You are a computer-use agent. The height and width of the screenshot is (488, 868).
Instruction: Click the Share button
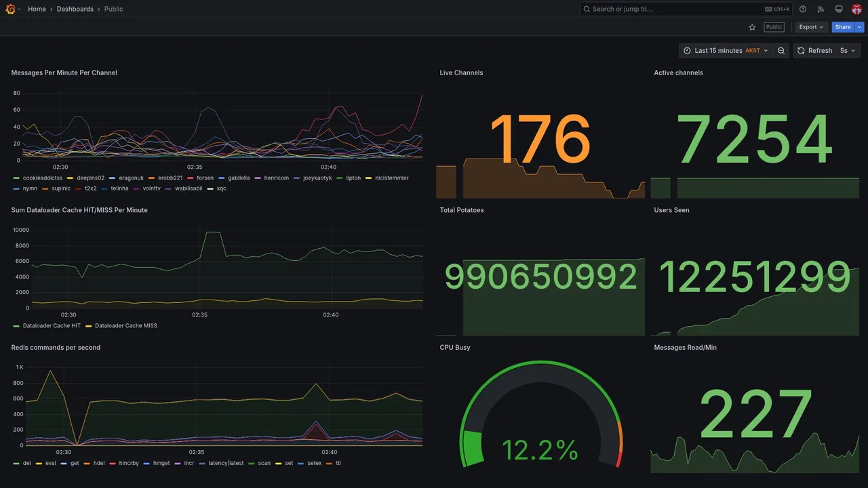tap(843, 27)
